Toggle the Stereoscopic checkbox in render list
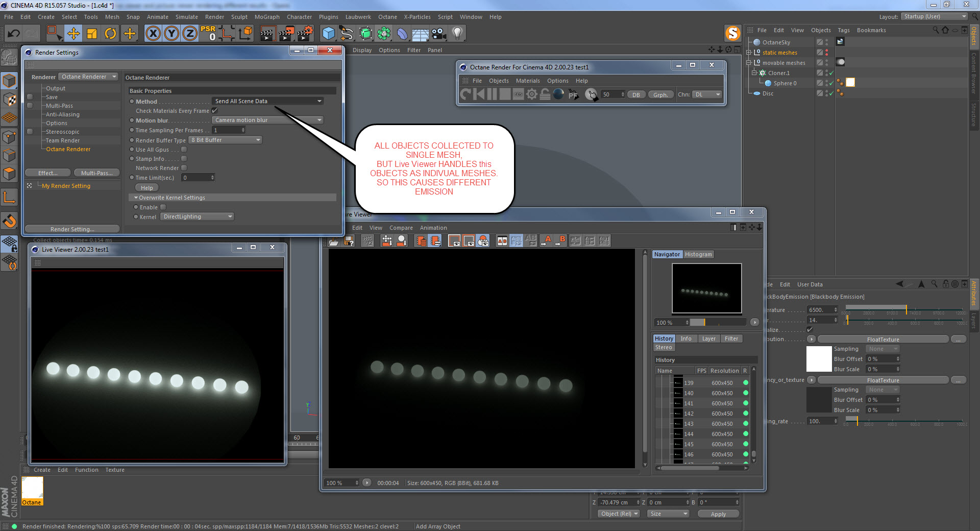This screenshot has width=980, height=531. 30,132
